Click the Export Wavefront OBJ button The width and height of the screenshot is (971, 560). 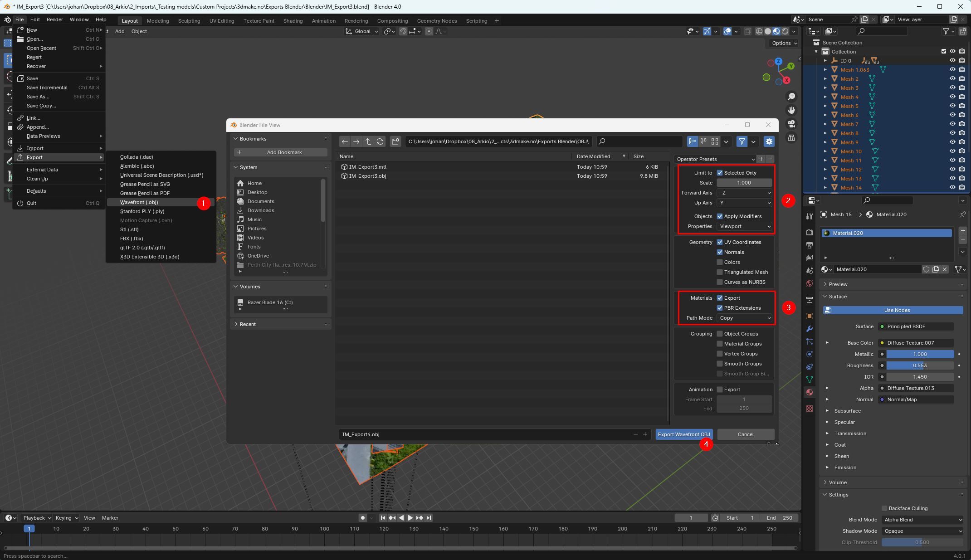[x=684, y=434]
